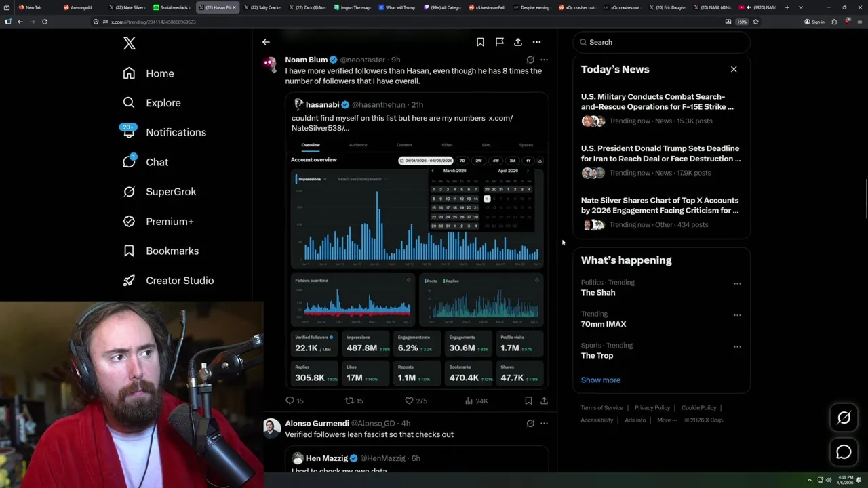868x488 pixels.
Task: Open Privacy Policy footer link
Action: (652, 407)
